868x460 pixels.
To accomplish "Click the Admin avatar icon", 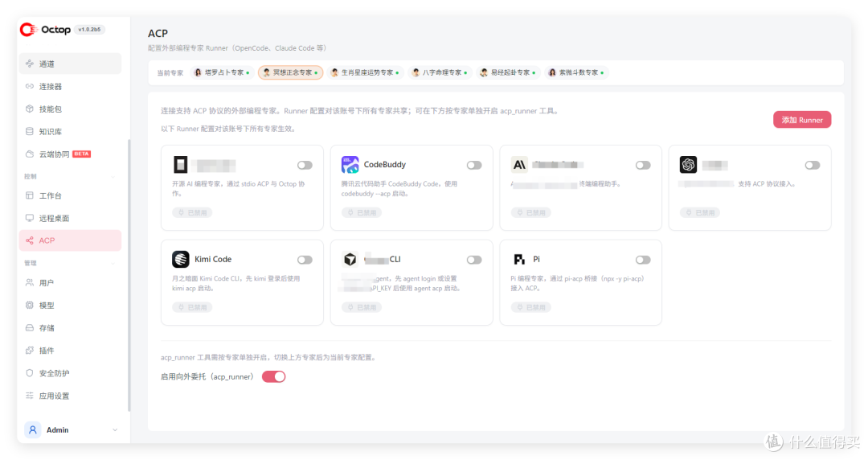I will click(x=33, y=430).
